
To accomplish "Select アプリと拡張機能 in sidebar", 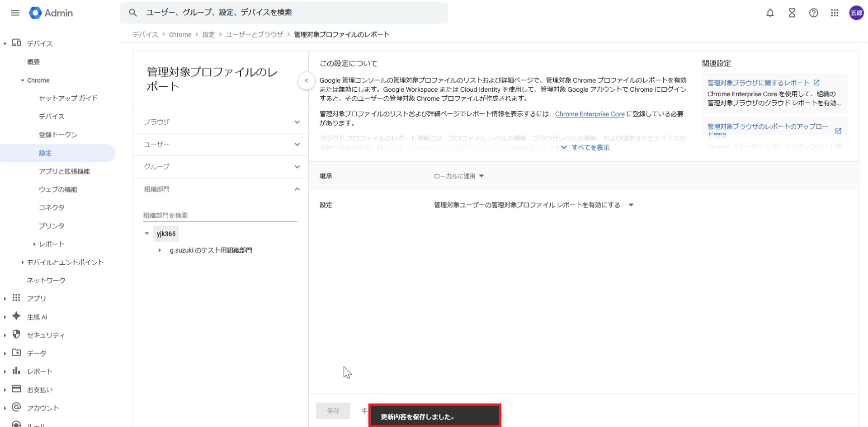I will (x=64, y=171).
